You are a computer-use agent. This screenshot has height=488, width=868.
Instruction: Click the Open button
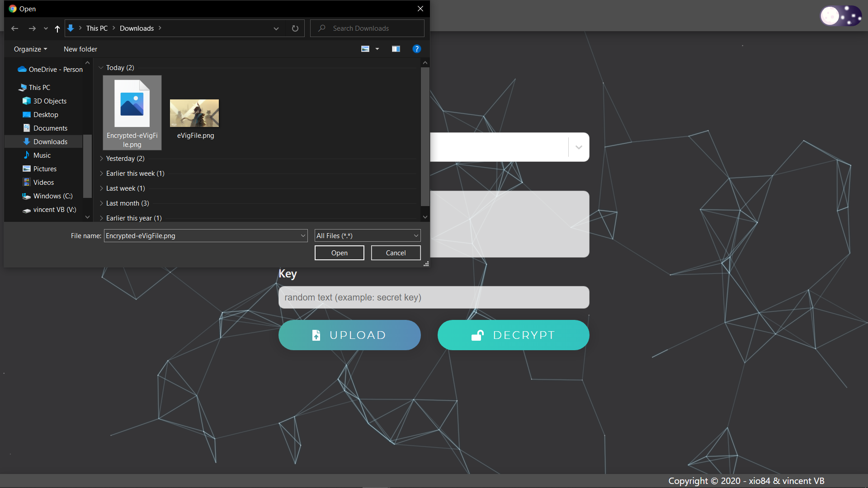click(x=339, y=253)
